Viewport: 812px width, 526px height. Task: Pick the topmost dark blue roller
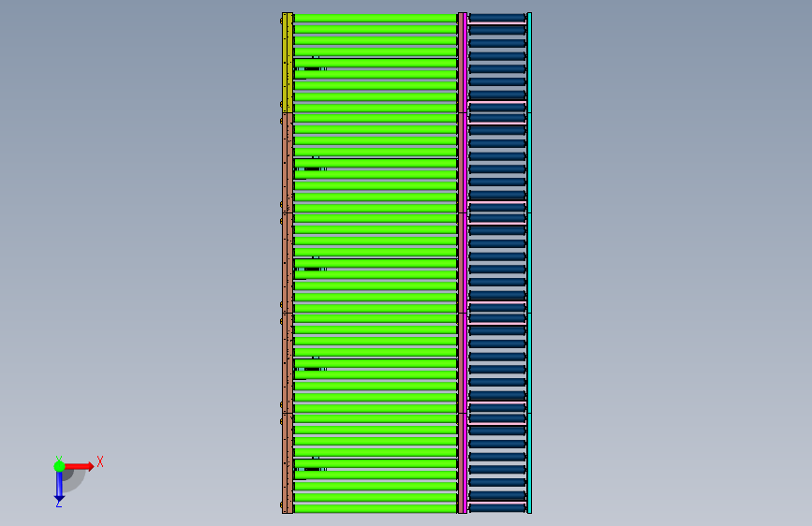tap(497, 18)
